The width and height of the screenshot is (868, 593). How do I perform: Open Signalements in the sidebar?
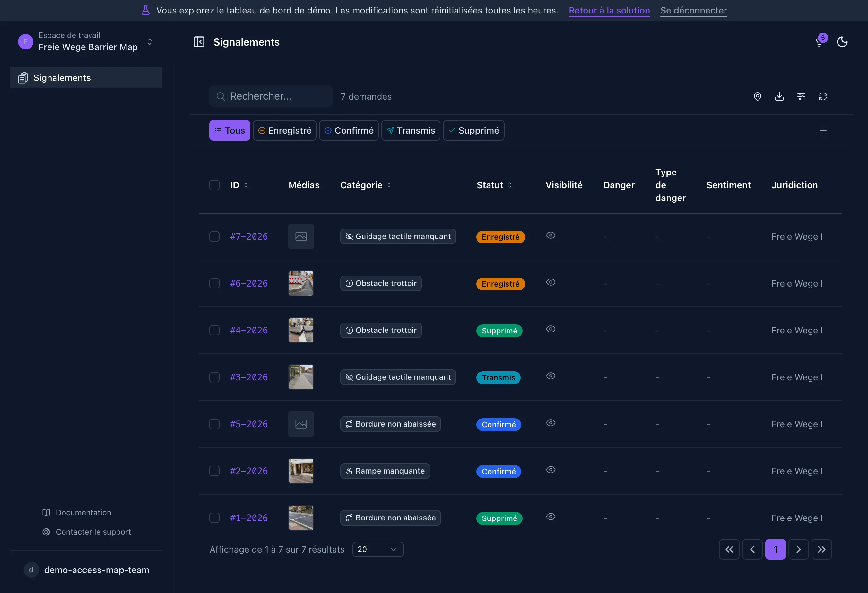click(x=86, y=78)
